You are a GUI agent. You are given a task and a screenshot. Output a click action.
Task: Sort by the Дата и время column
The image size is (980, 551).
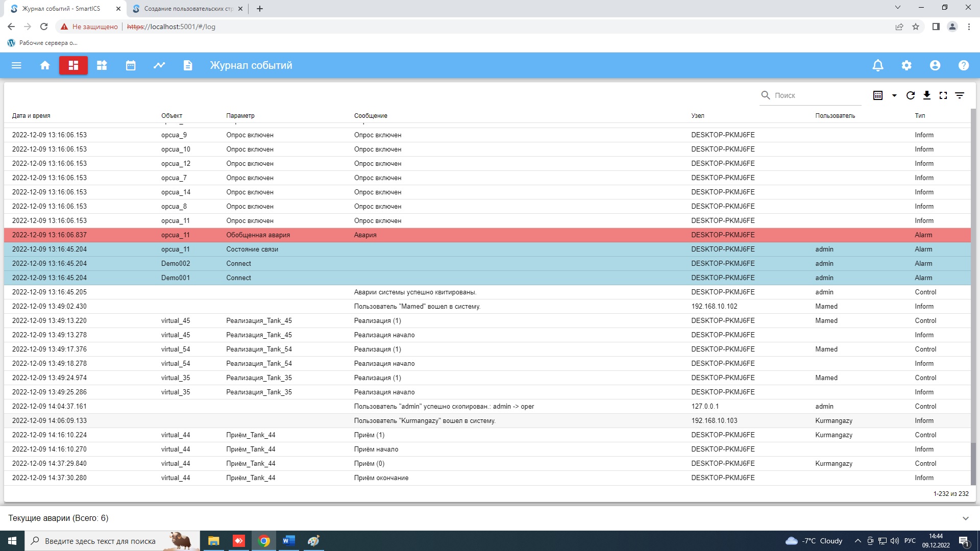(x=31, y=116)
